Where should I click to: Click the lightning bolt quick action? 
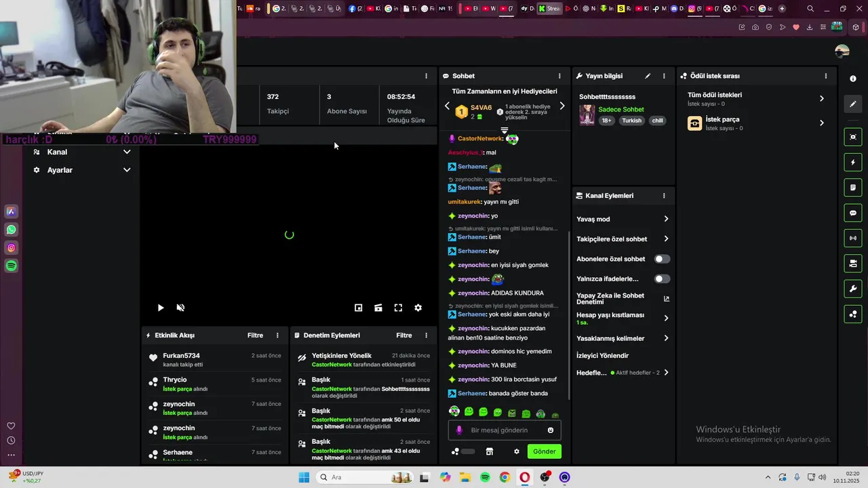point(853,162)
